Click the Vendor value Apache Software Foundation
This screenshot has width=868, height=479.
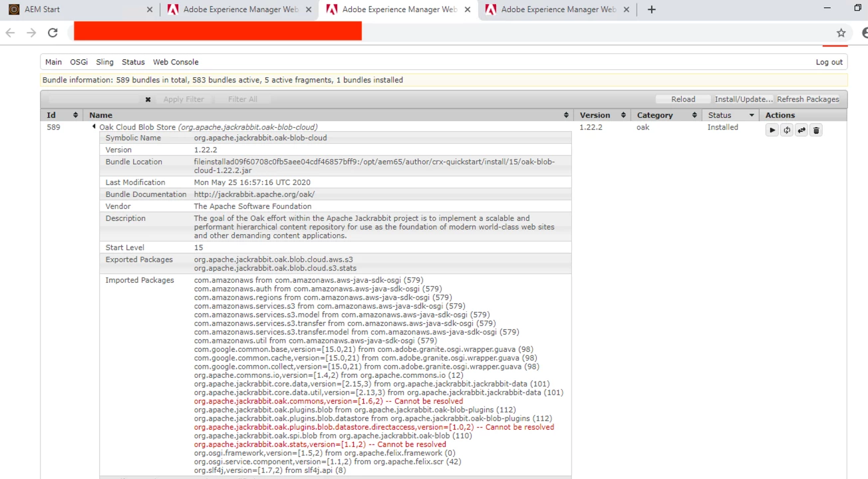pos(252,206)
